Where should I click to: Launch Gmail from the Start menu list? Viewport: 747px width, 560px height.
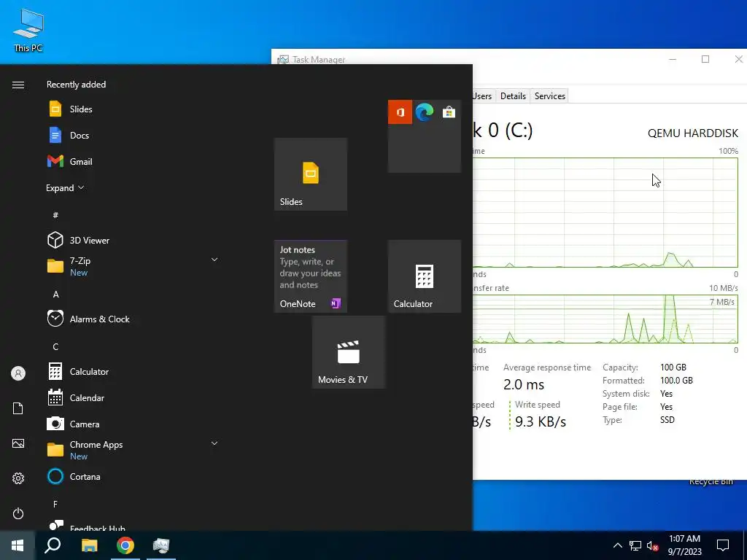[133, 161]
